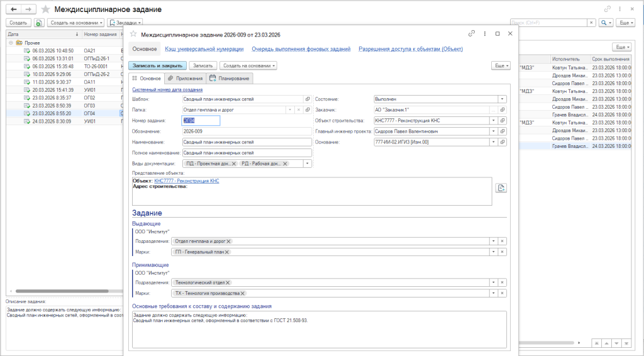Image resolution: width=644 pixels, height=356 pixels.
Task: Click the Номер задания input field
Action: (201, 120)
